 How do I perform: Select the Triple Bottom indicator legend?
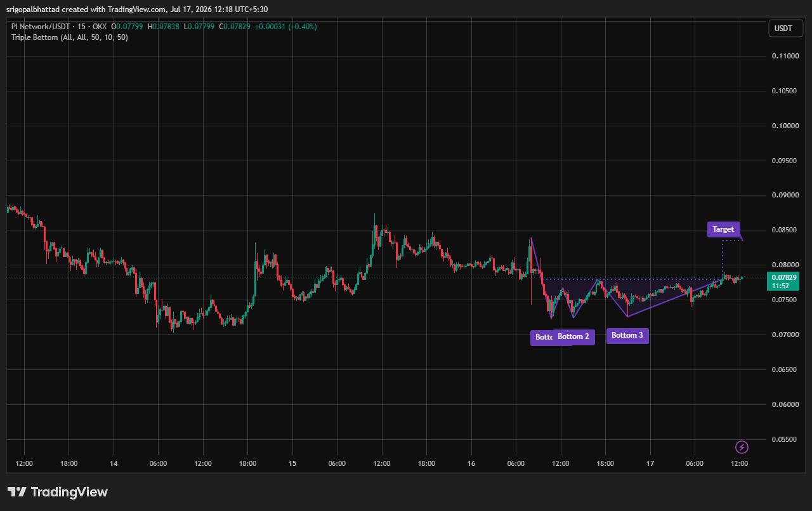(70, 37)
